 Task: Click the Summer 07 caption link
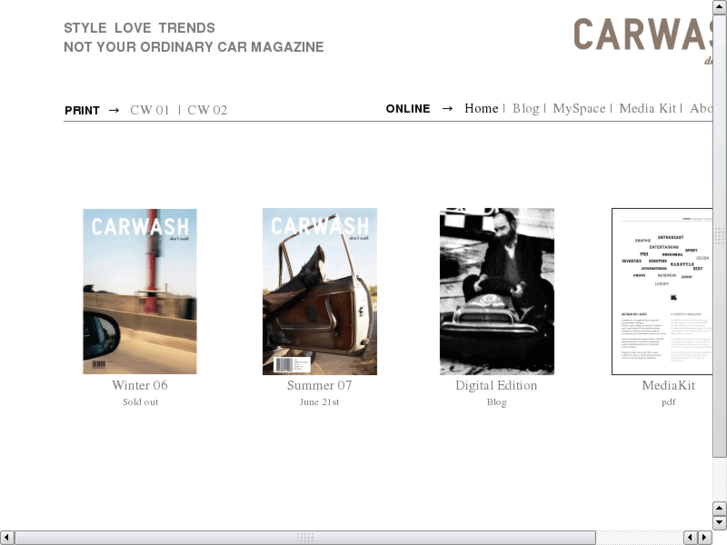click(319, 385)
